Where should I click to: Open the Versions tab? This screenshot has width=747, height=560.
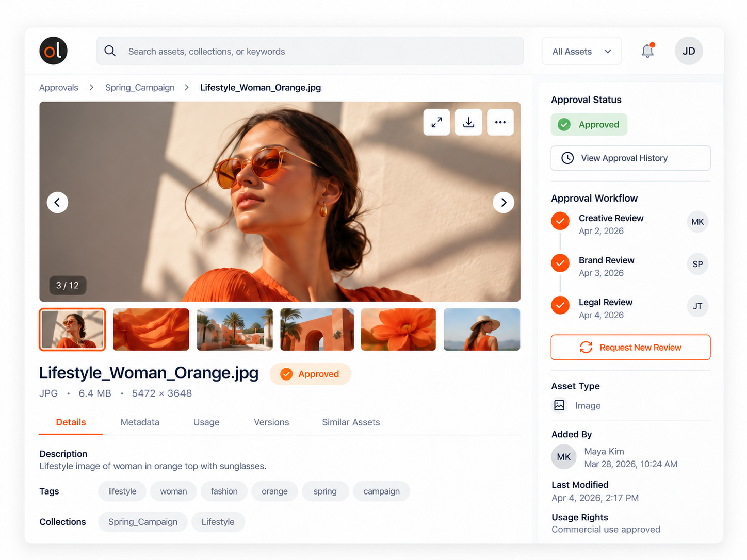pos(271,422)
